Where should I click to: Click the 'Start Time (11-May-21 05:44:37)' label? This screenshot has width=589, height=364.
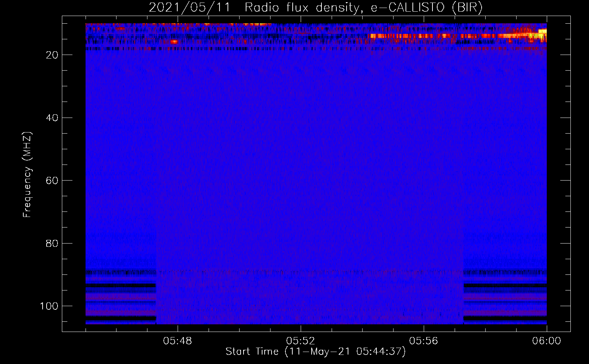[x=316, y=352]
